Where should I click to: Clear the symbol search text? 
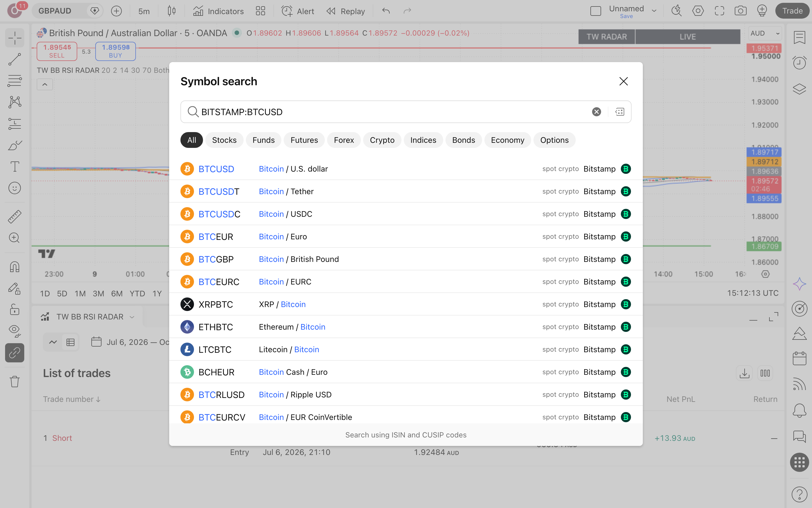[x=596, y=112]
